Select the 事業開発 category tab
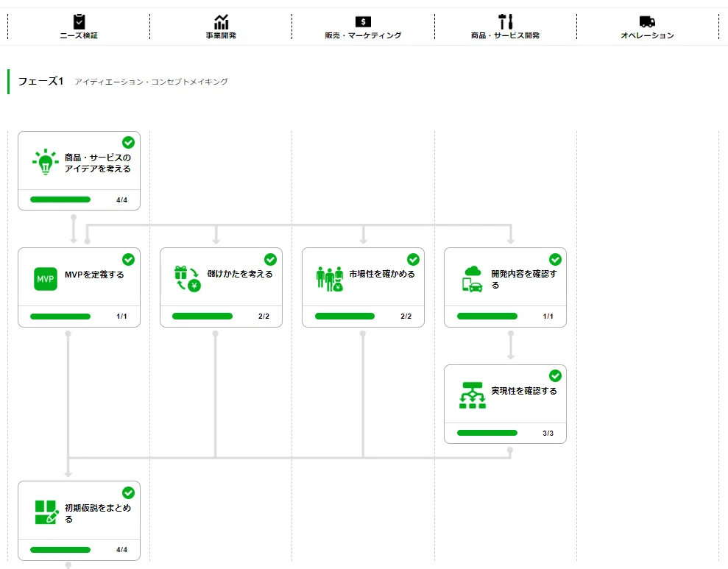 coord(221,27)
